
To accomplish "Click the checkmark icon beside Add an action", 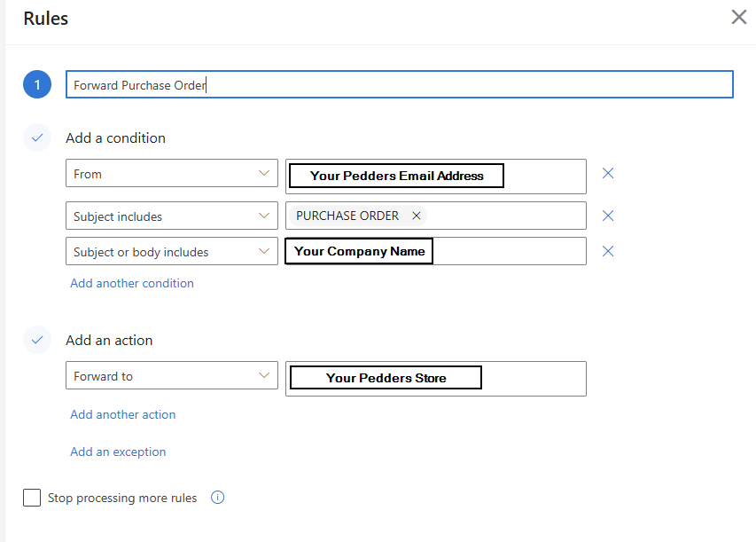I will pos(37,340).
